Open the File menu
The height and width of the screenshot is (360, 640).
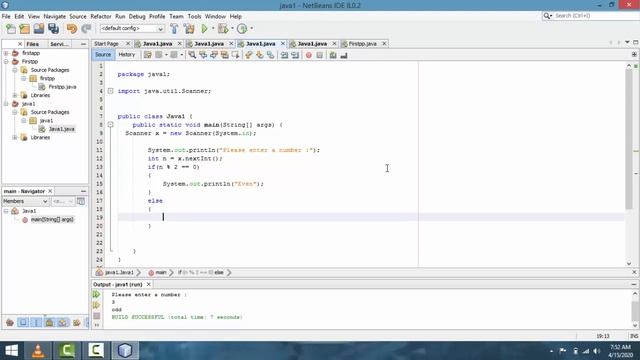tap(6, 16)
